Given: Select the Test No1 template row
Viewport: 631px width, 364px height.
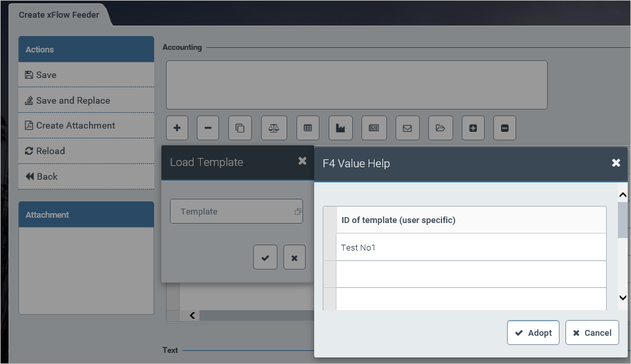Looking at the screenshot, I should click(x=470, y=247).
